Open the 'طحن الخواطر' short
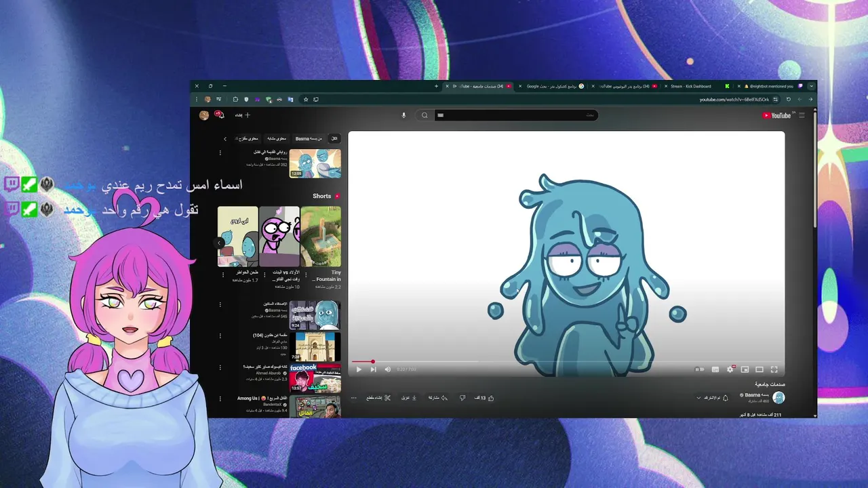This screenshot has height=488, width=868. pyautogui.click(x=238, y=237)
